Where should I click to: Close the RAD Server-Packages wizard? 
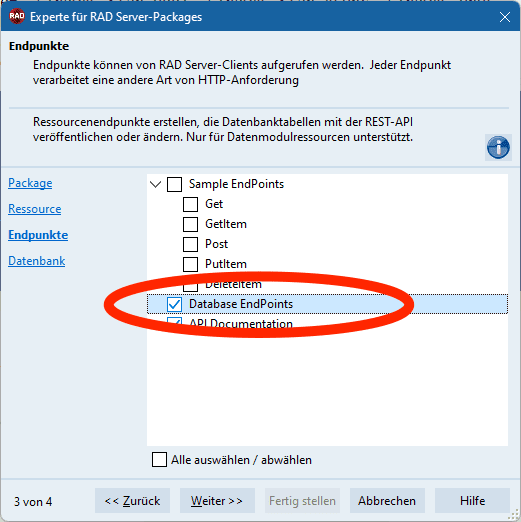505,17
